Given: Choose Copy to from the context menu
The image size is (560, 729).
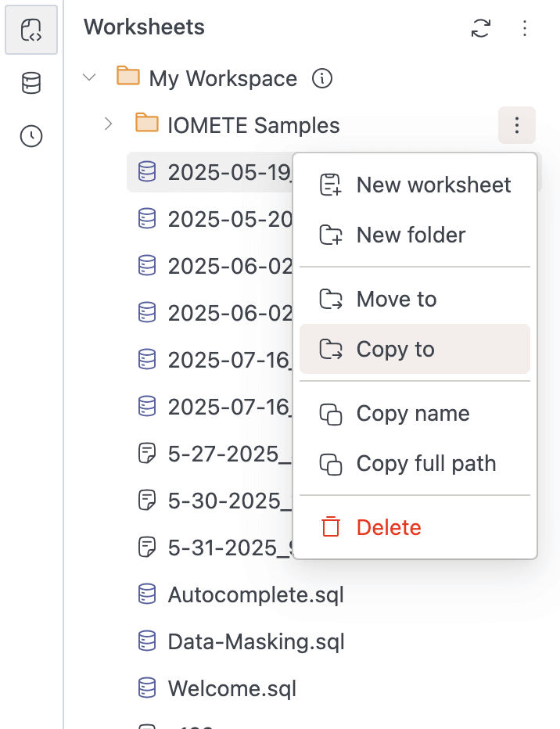Looking at the screenshot, I should tap(396, 349).
